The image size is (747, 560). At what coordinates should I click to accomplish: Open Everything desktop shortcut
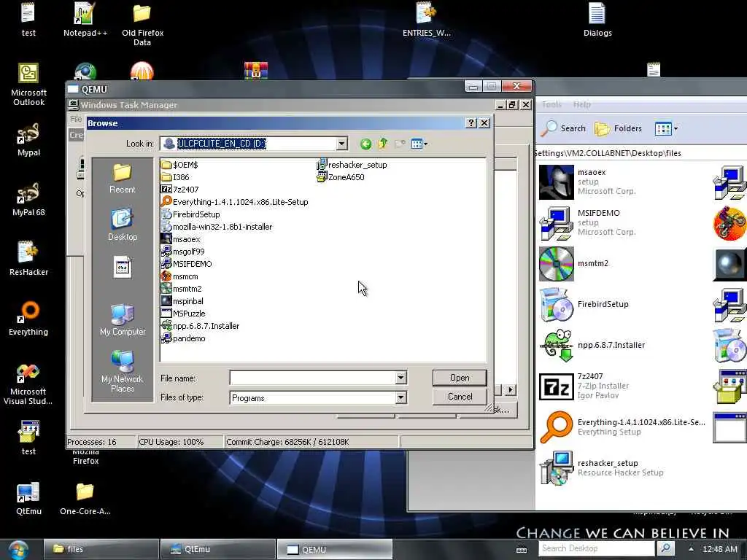[x=28, y=318]
